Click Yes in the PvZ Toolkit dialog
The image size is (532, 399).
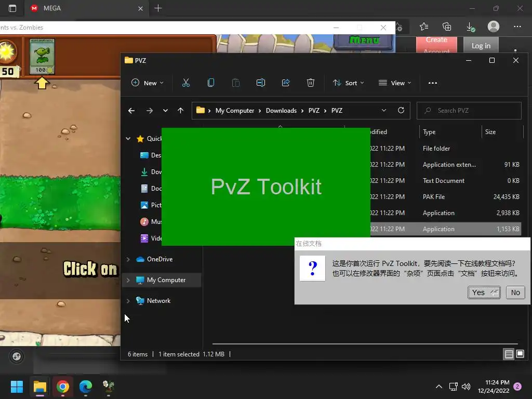(x=484, y=292)
